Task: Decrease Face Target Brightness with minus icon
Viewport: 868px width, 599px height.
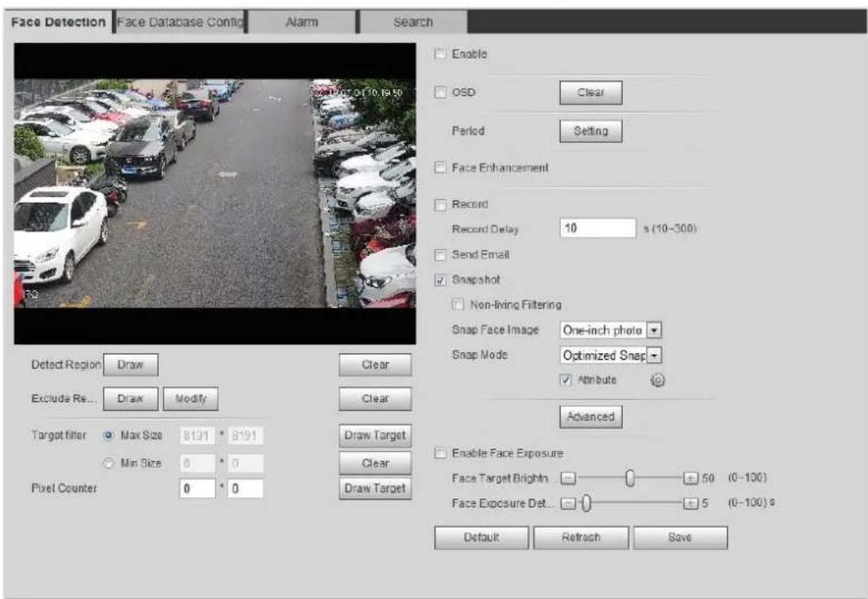Action: 568,478
